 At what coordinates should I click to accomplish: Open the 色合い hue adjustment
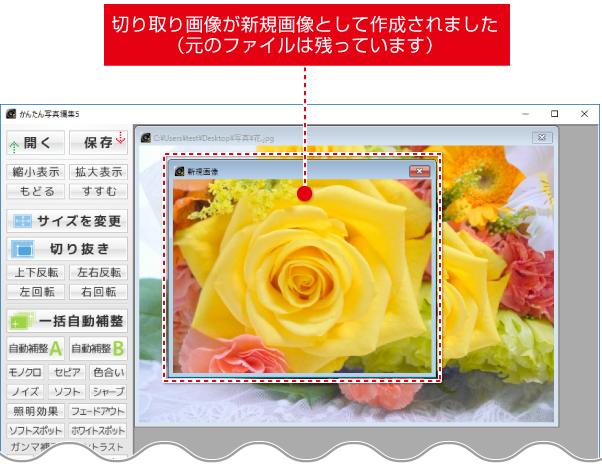[x=108, y=372]
